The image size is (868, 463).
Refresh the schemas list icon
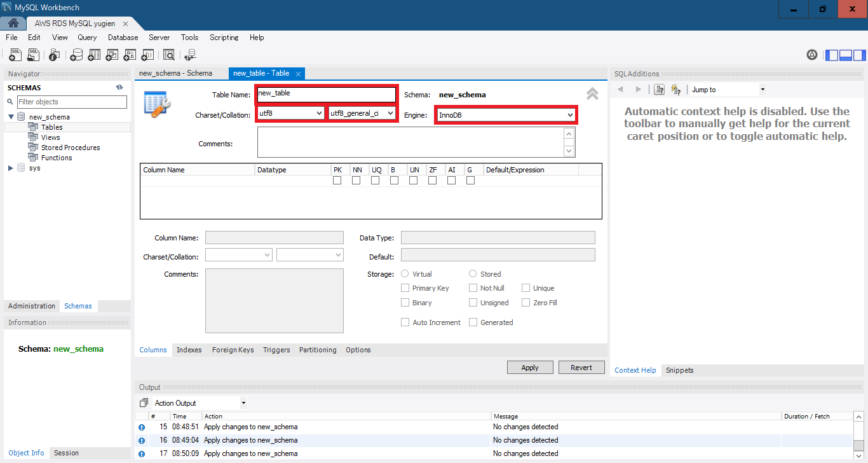click(x=119, y=88)
